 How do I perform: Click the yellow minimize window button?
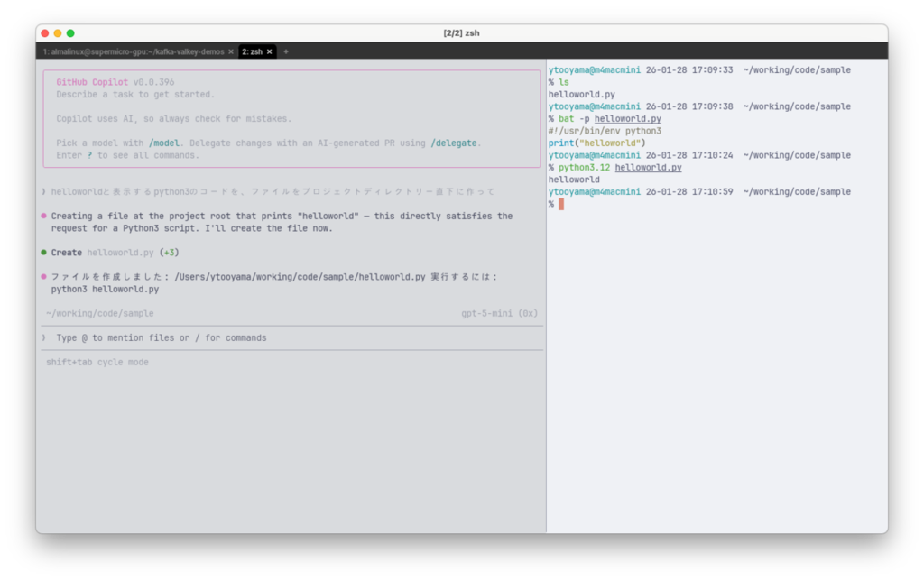tap(58, 33)
